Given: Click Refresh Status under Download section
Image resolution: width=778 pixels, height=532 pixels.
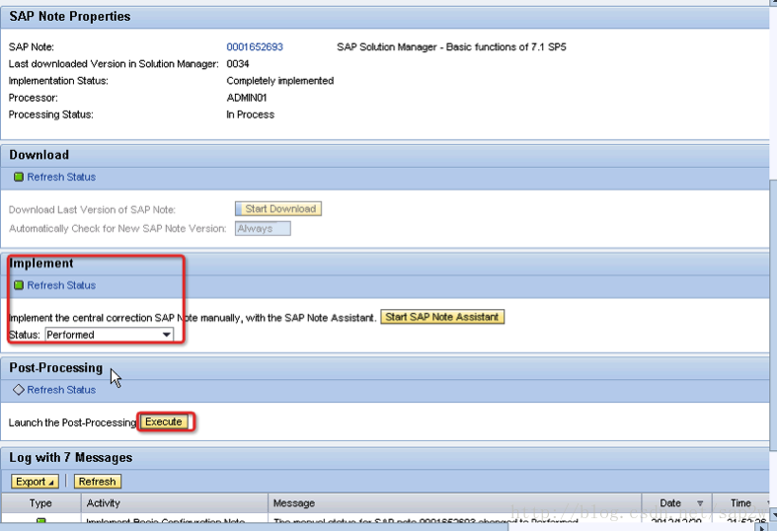Looking at the screenshot, I should pos(61,177).
